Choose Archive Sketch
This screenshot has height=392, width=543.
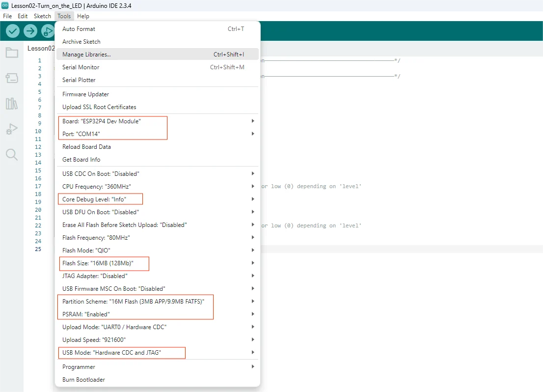click(x=158, y=42)
